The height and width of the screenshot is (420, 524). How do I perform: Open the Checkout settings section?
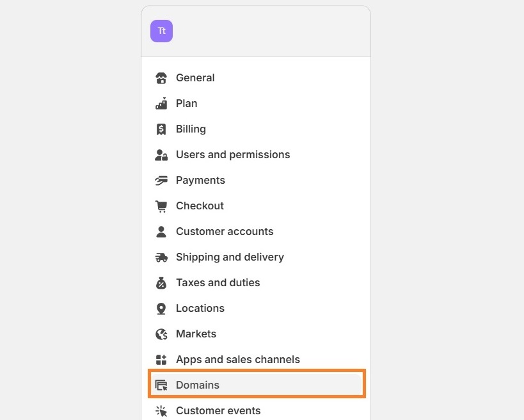click(x=200, y=206)
